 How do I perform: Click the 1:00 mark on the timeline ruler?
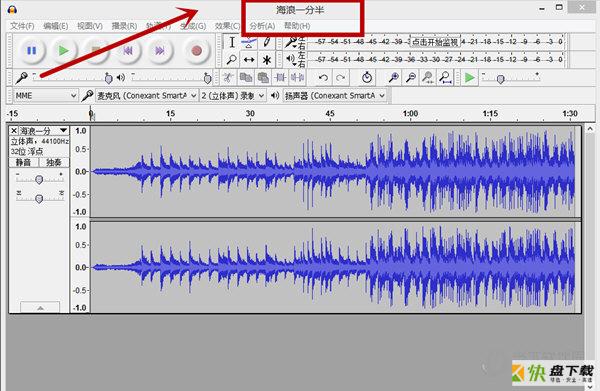tap(410, 113)
